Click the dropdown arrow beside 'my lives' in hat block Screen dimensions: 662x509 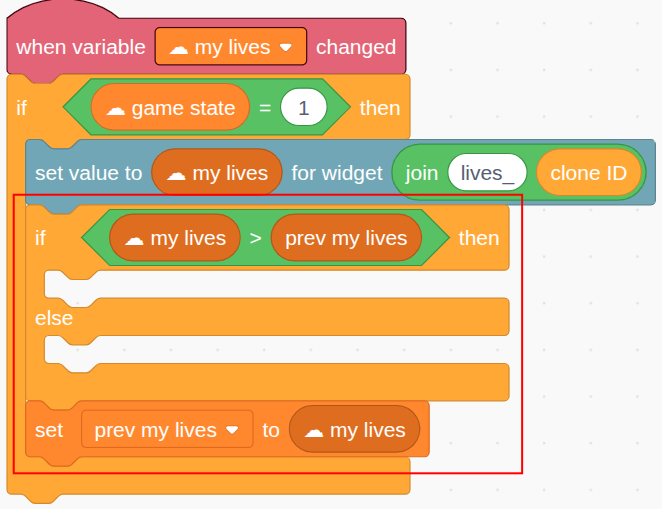point(286,47)
